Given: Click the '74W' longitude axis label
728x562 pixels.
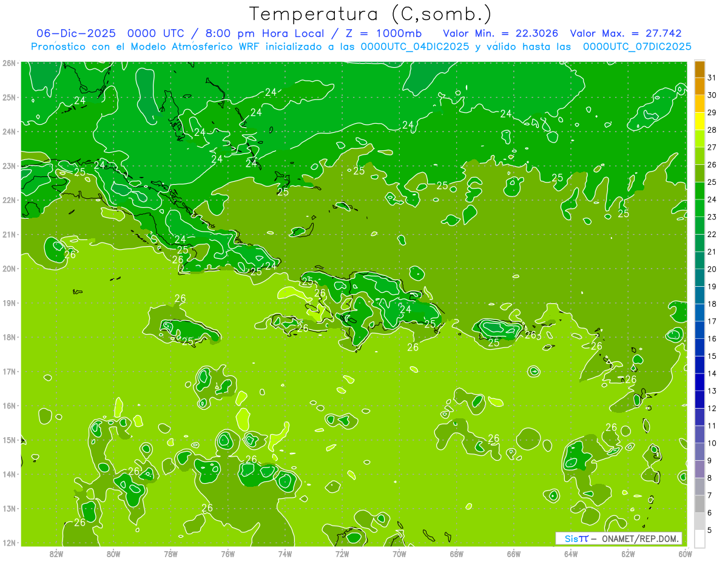Looking at the screenshot, I should tap(285, 554).
